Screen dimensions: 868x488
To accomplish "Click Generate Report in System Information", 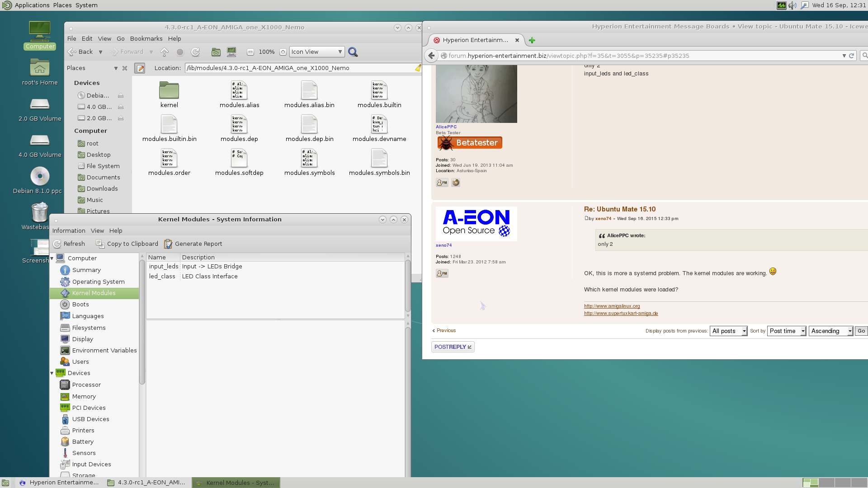I will [x=193, y=244].
